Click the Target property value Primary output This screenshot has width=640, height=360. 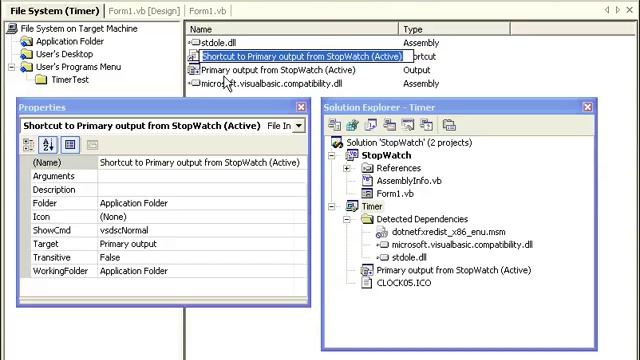tap(202, 244)
